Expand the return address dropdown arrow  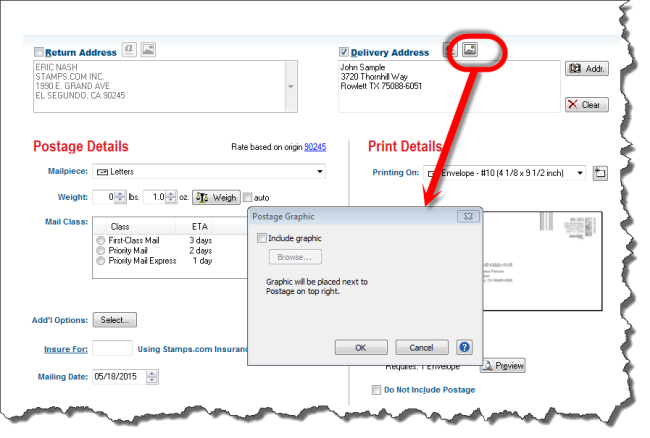tap(291, 86)
